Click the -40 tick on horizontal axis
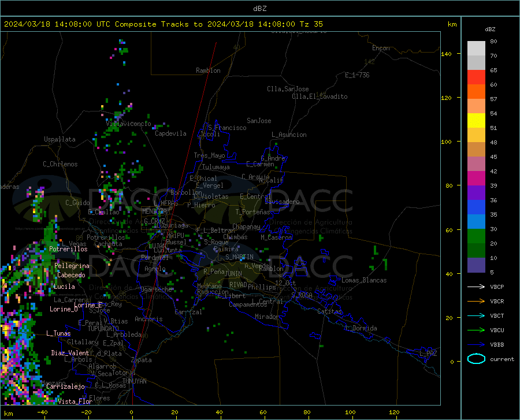The height and width of the screenshot is (420, 520). click(x=42, y=412)
